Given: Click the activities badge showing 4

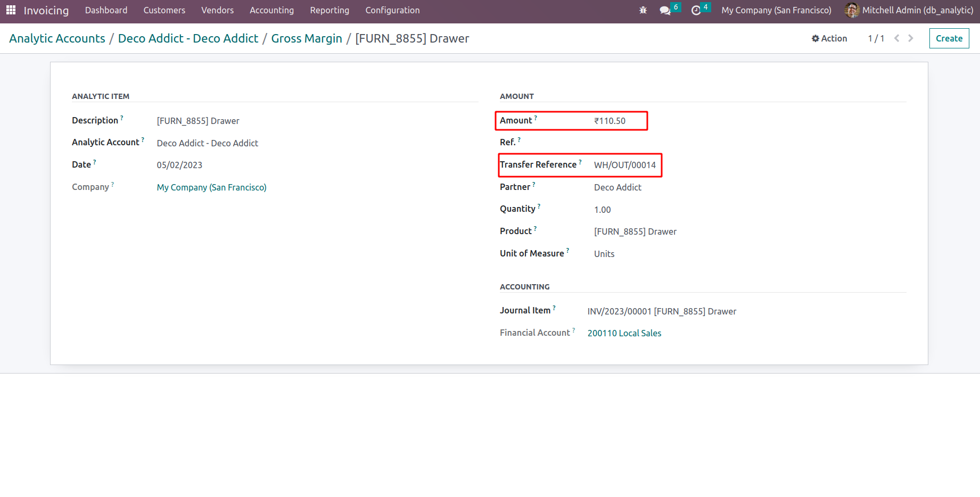Looking at the screenshot, I should 706,7.
